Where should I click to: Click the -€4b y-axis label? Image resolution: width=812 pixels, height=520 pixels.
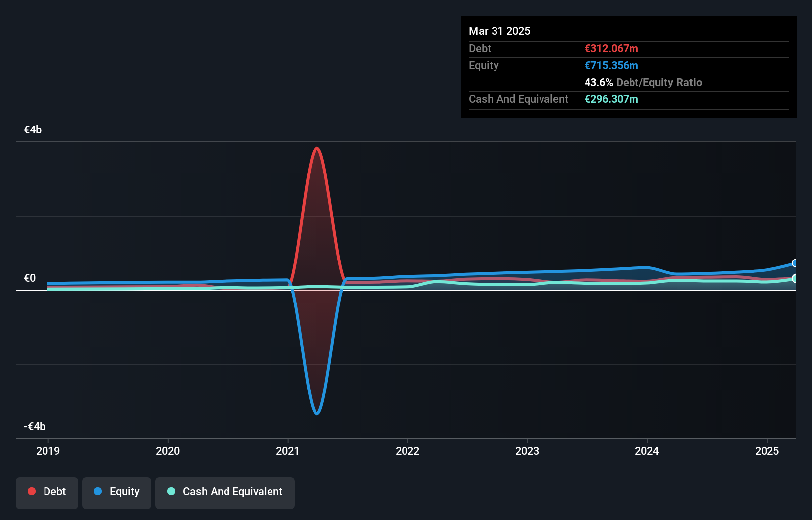click(35, 426)
